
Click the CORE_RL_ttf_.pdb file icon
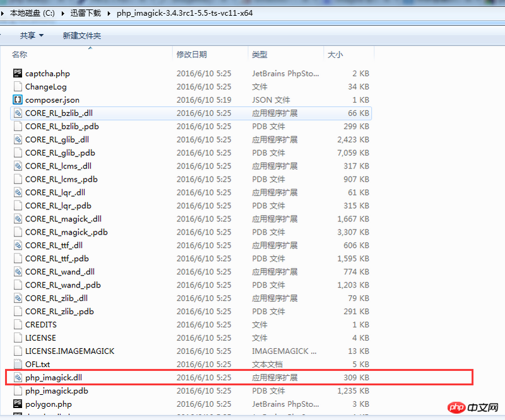pos(18,258)
